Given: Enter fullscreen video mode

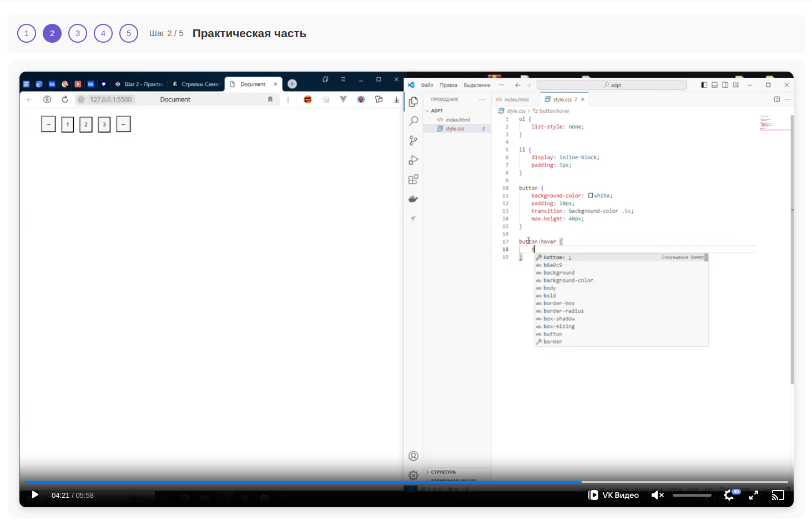Looking at the screenshot, I should point(754,495).
